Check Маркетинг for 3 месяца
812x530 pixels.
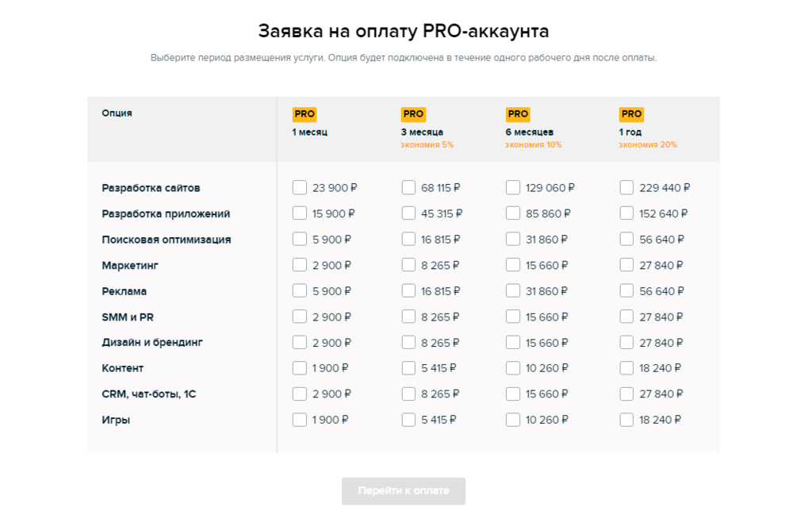408,265
